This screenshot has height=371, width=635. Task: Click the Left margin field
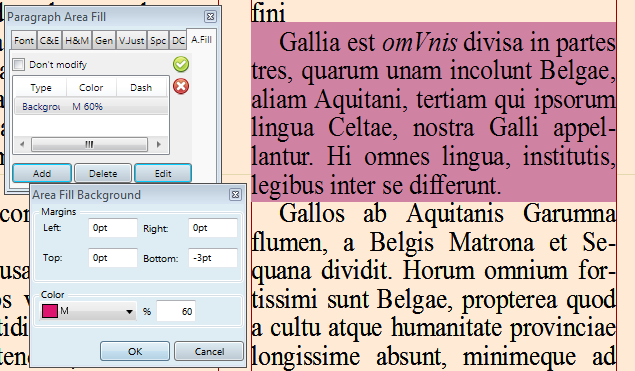(x=113, y=228)
